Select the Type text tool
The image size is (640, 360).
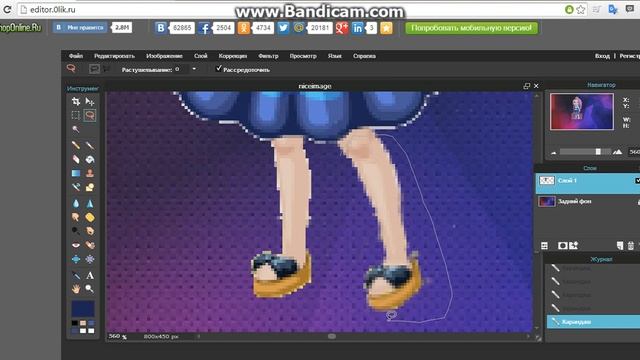[x=90, y=276]
